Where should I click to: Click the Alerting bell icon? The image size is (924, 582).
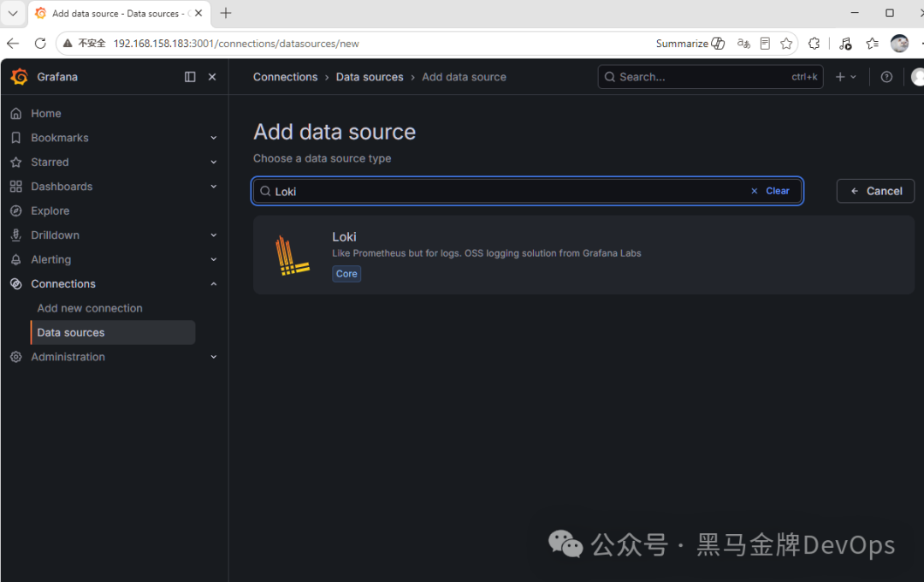16,259
